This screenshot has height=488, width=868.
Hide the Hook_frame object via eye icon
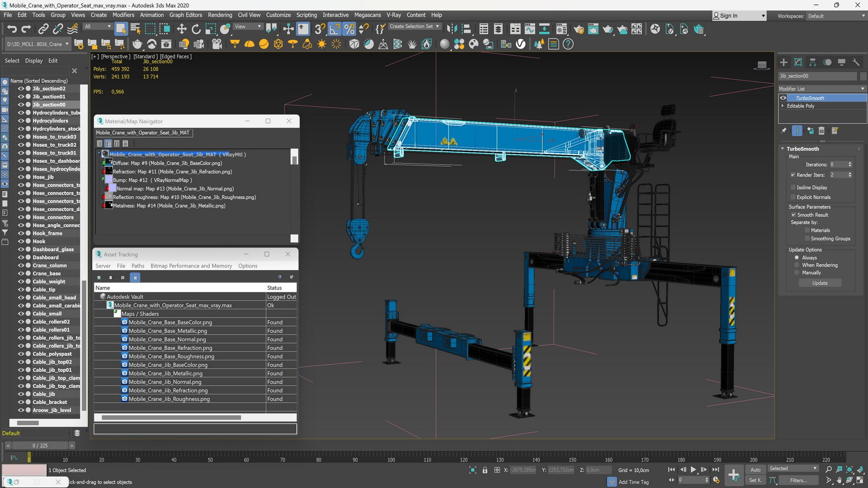[x=21, y=233]
